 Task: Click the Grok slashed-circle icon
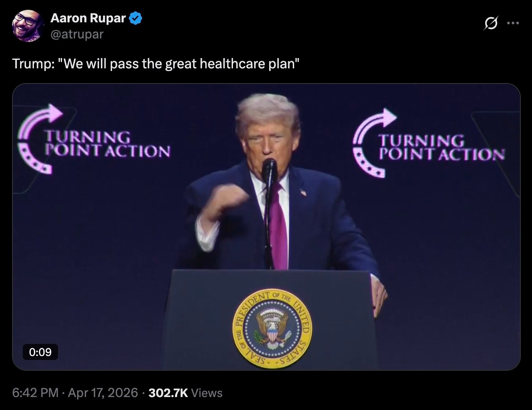coord(490,23)
